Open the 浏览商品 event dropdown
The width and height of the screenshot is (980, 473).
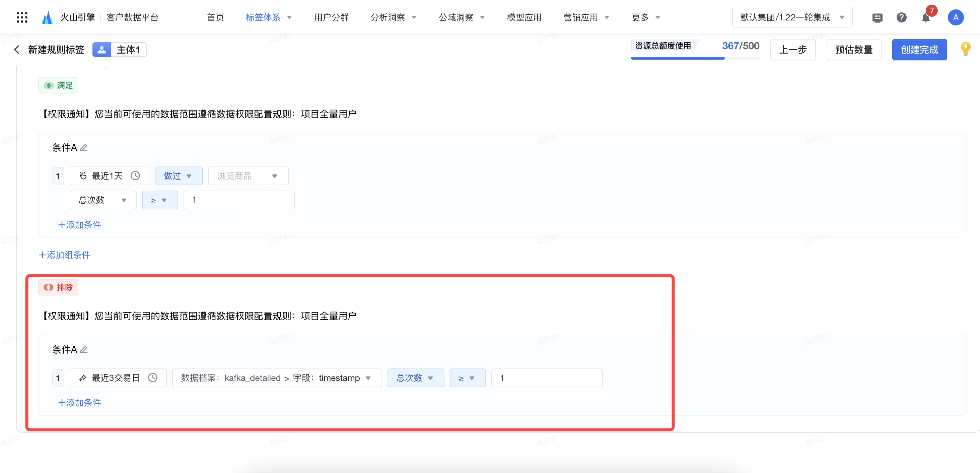(x=248, y=176)
